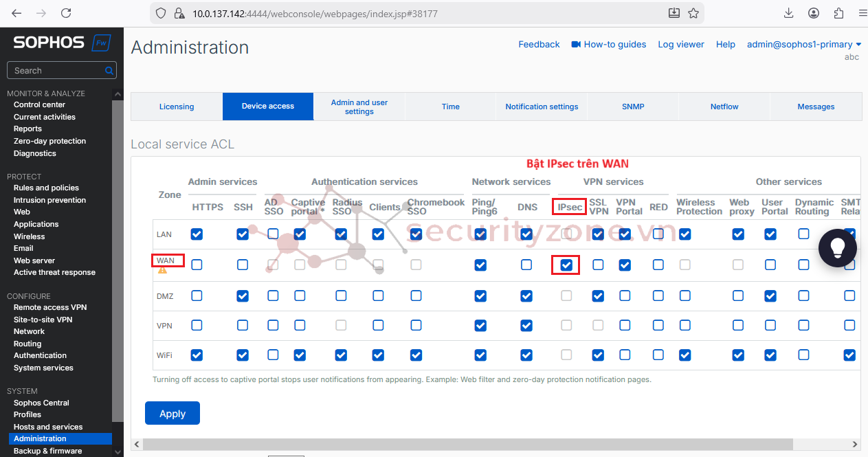Open the browser hamburger application menu
This screenshot has height=457, width=868.
[x=862, y=13]
